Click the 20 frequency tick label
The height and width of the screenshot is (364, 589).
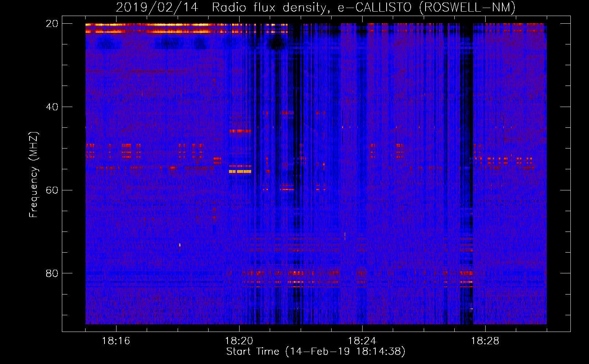[x=52, y=24]
